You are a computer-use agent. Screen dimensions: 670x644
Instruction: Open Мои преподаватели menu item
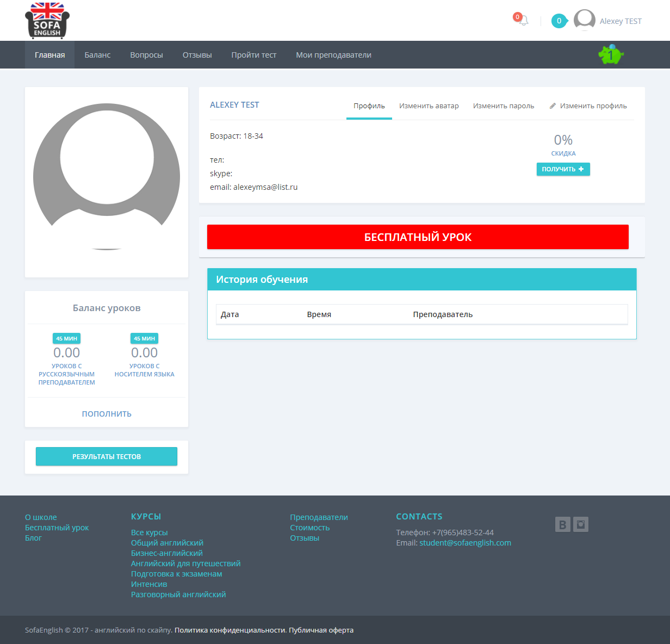pyautogui.click(x=334, y=55)
